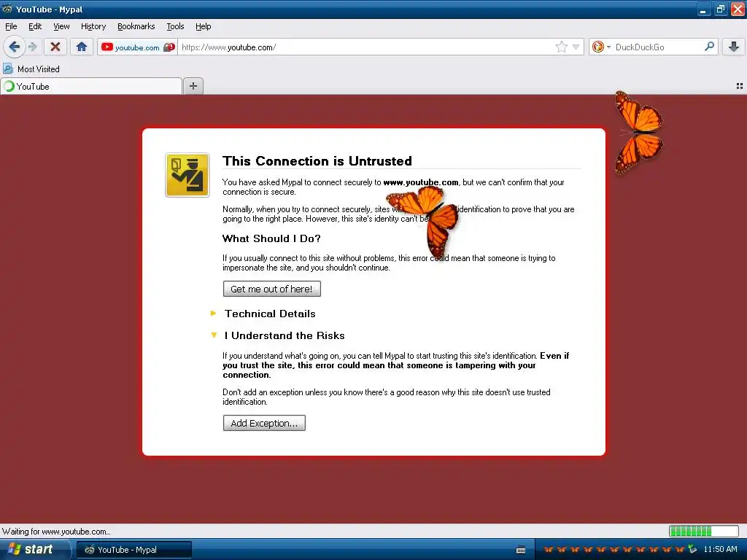The height and width of the screenshot is (560, 747).
Task: Open the Help menu
Action: pos(204,26)
